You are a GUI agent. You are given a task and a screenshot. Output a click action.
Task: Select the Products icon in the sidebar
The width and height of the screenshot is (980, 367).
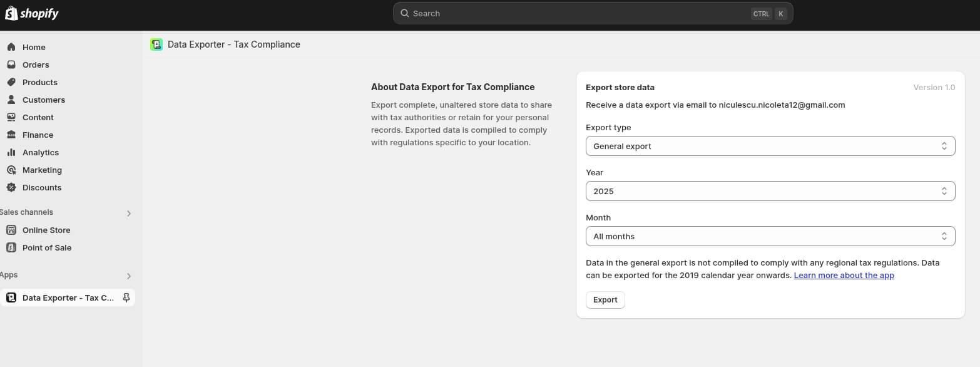coord(11,82)
